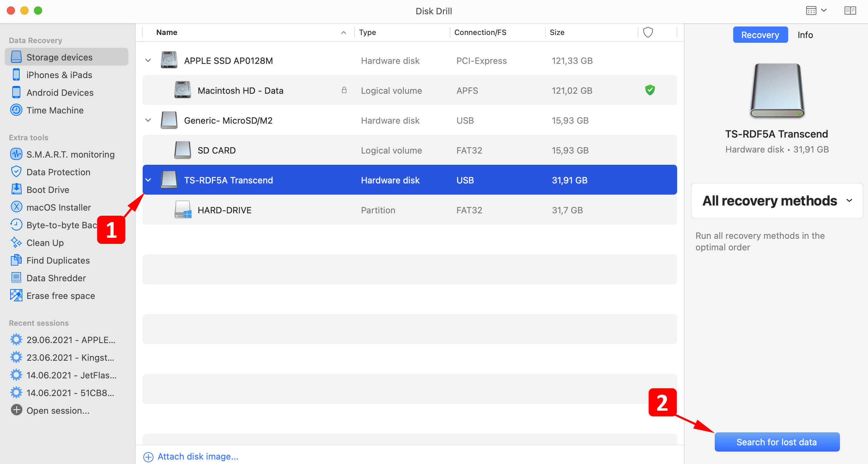The image size is (868, 464).
Task: Click the Attach disk image plus icon
Action: [x=148, y=457]
